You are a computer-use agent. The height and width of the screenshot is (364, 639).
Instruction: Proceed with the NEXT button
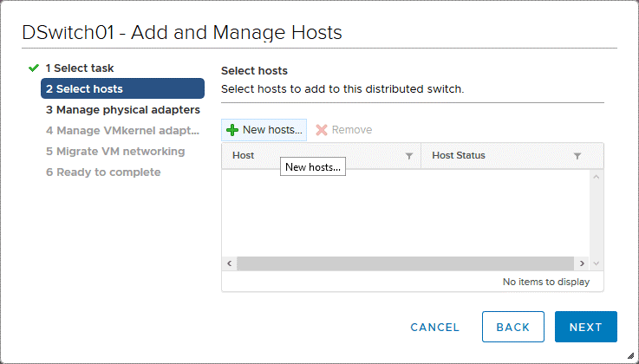pyautogui.click(x=585, y=327)
